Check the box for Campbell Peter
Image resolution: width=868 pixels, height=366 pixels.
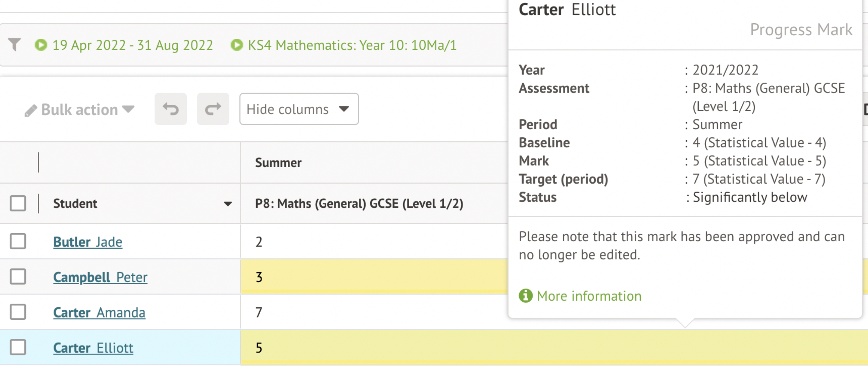(18, 277)
